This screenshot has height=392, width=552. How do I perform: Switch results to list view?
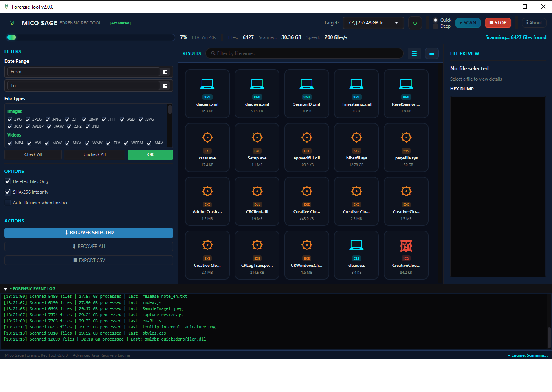[414, 53]
